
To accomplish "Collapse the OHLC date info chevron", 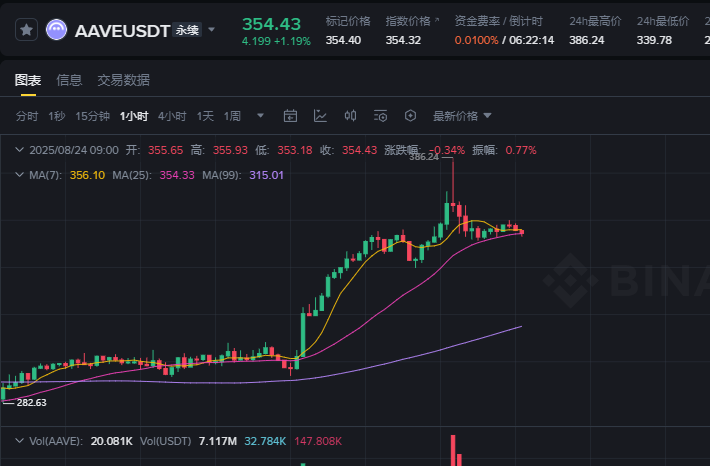I will [x=20, y=150].
